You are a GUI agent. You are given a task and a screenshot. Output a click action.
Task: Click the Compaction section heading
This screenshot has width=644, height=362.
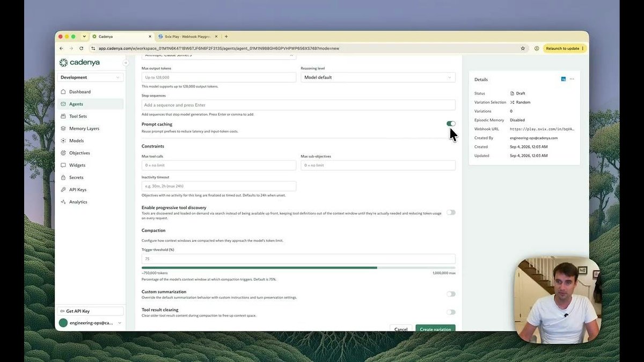[153, 231]
